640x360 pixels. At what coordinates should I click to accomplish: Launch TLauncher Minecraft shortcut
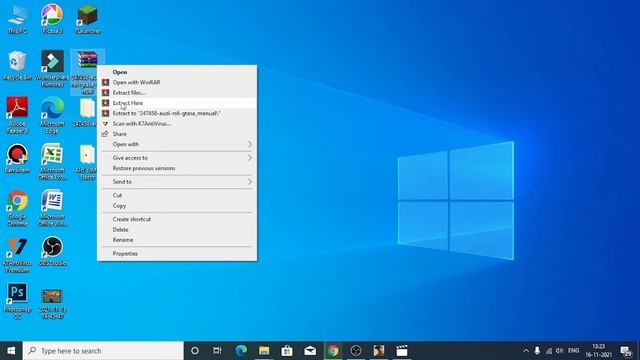pyautogui.click(x=87, y=19)
